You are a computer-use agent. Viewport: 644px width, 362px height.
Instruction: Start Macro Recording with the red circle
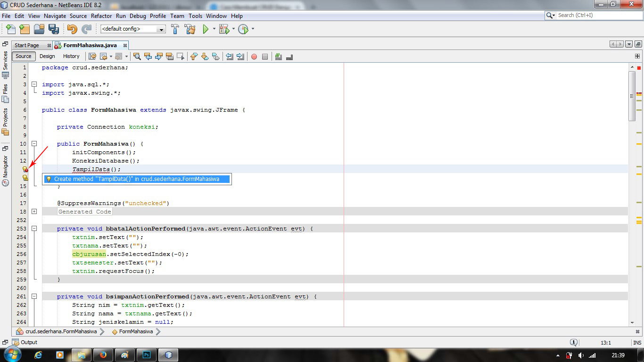(254, 57)
